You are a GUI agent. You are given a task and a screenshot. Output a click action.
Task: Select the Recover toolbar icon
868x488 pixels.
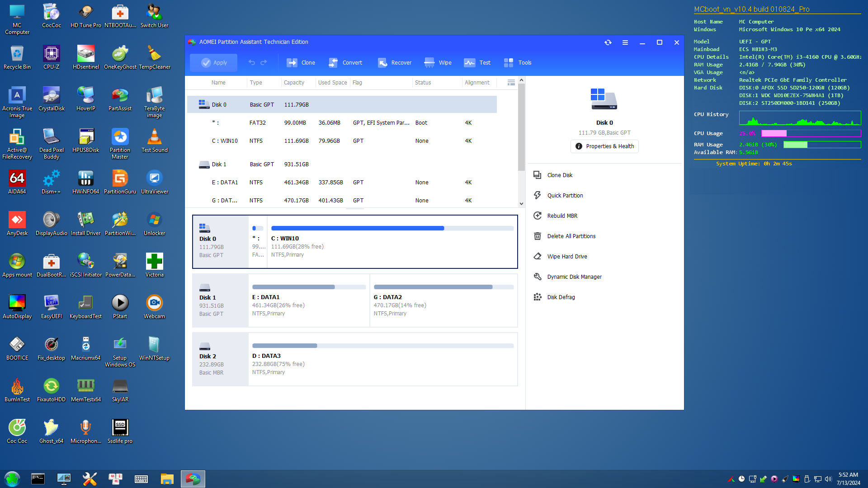tap(382, 63)
